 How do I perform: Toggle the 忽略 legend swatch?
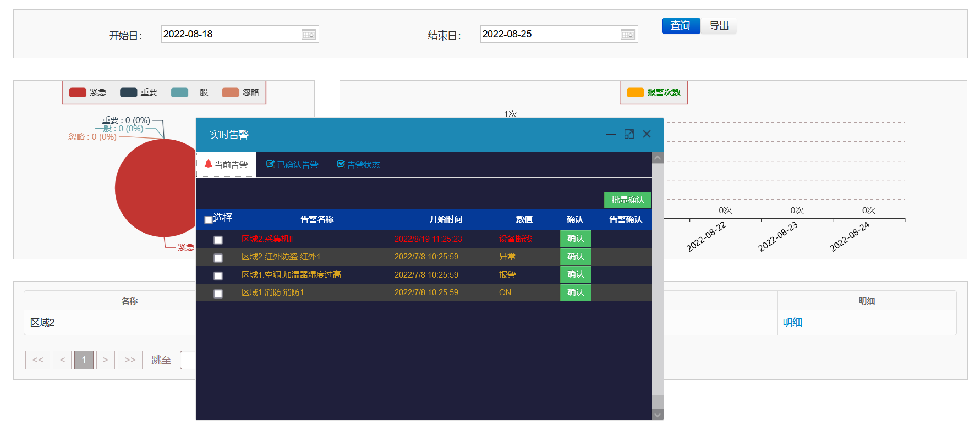pos(231,92)
